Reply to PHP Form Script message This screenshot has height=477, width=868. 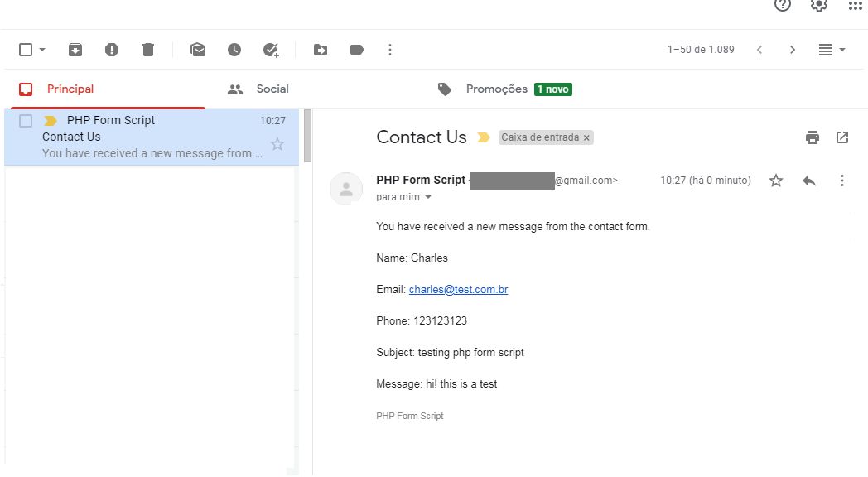point(809,181)
